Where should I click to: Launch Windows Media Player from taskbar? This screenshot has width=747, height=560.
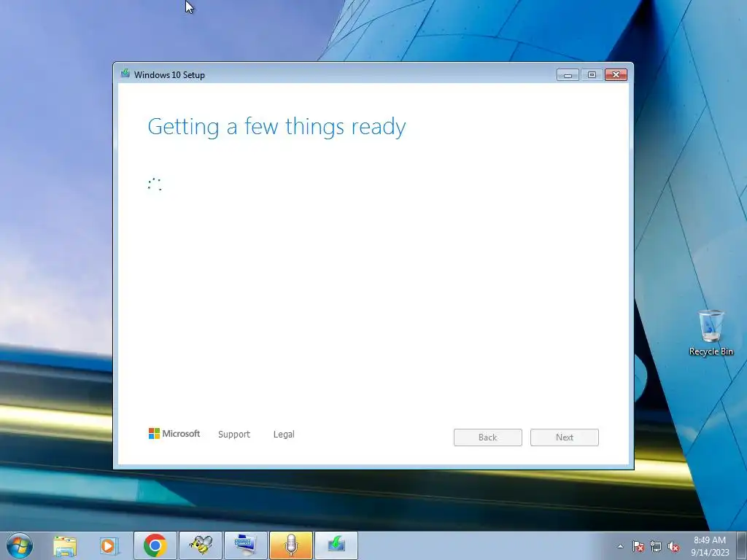pos(108,545)
